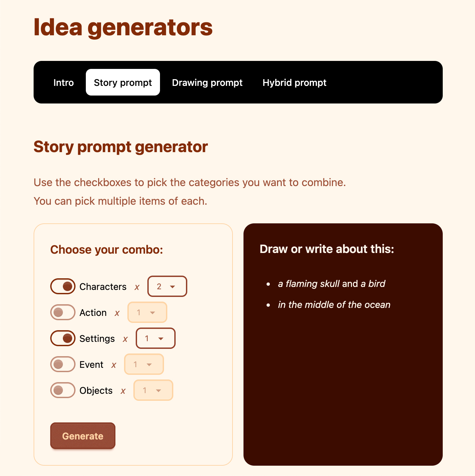Screen dimensions: 475x476
Task: Click the 'Choose your combo' heading
Action: click(x=107, y=249)
